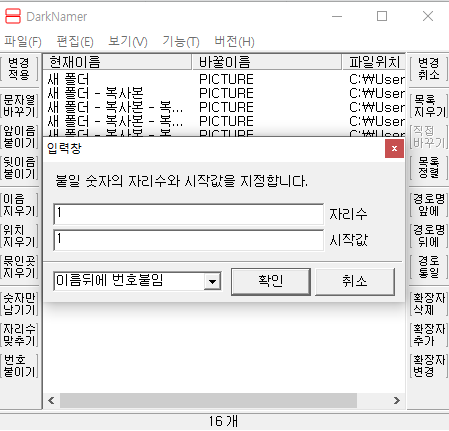
Task: Select the row named 새 폴더
Action: (224, 79)
